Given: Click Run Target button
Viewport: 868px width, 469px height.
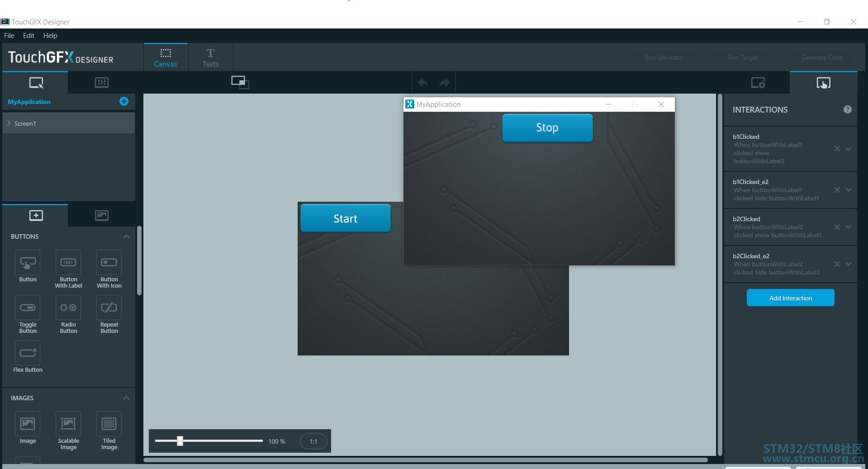Looking at the screenshot, I should pos(743,57).
